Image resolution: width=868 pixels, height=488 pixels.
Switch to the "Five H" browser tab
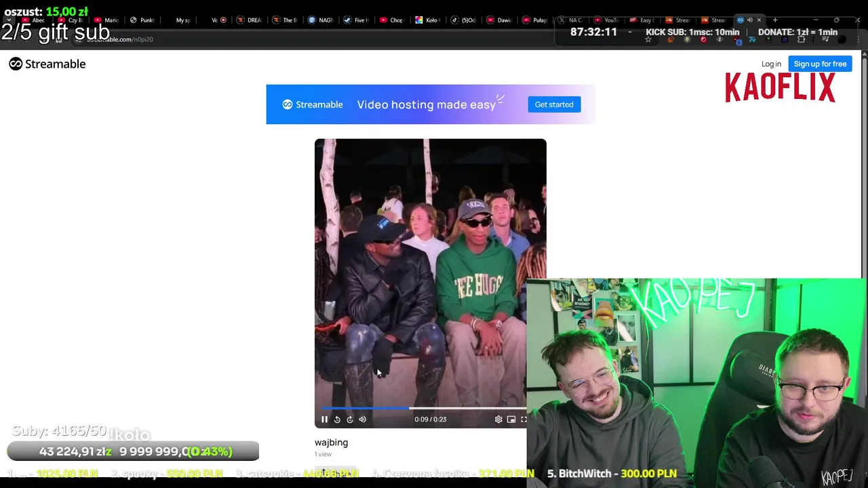click(356, 20)
